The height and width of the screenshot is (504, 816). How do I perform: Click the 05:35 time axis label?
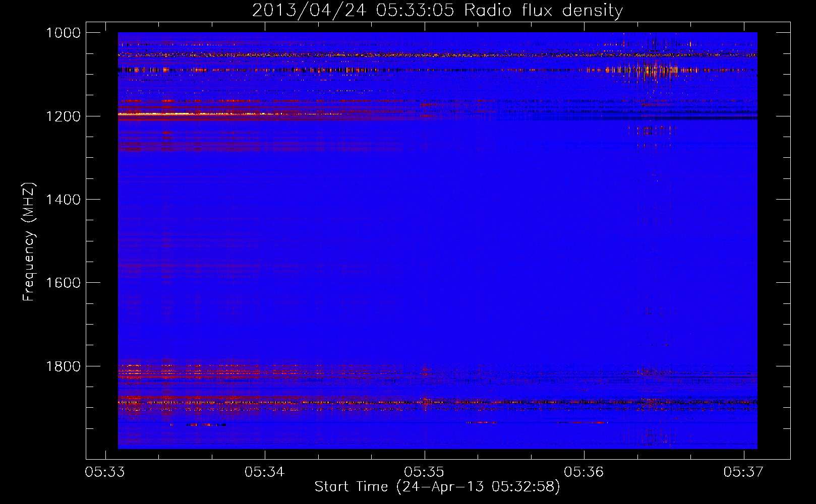tap(424, 472)
